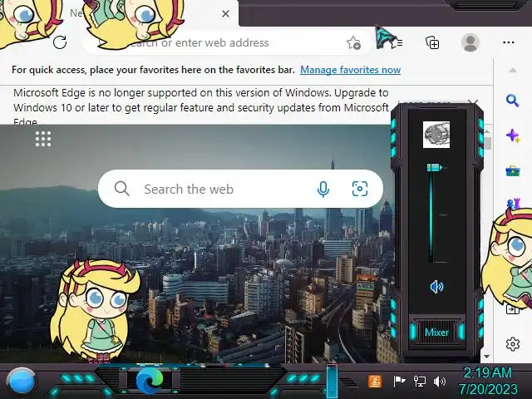Open the taskbar clock showing 2:19 AM

tap(488, 381)
